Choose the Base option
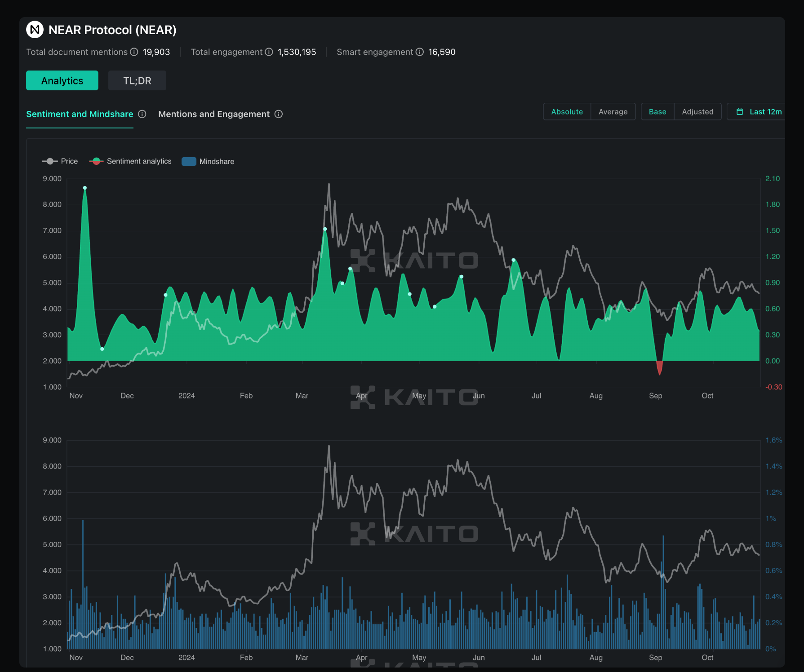 coord(657,112)
